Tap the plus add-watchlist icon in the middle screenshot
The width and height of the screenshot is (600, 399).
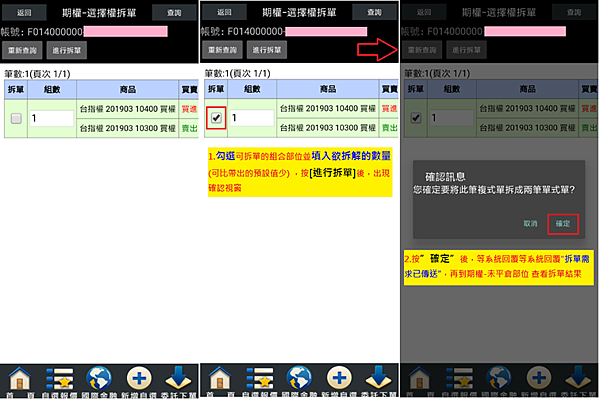(x=339, y=379)
